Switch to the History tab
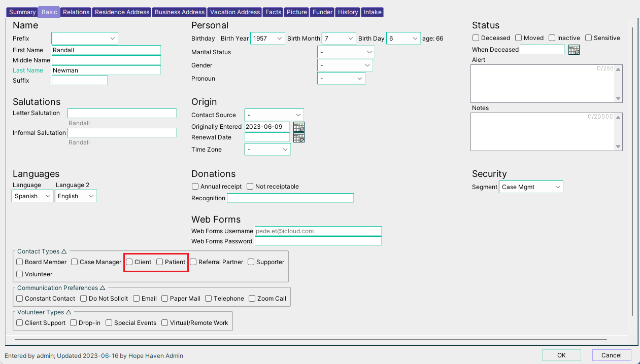Image resolution: width=640 pixels, height=364 pixels. point(348,12)
